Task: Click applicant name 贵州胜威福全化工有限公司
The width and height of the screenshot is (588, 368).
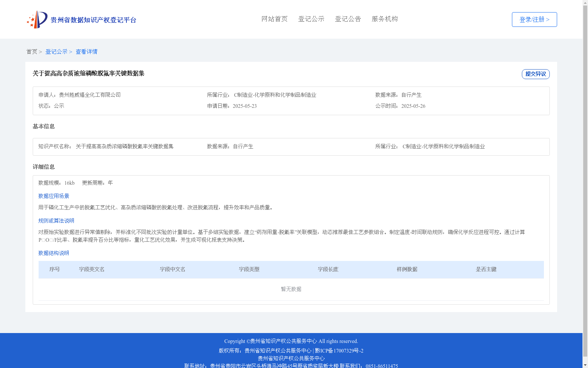Action: tap(90, 95)
